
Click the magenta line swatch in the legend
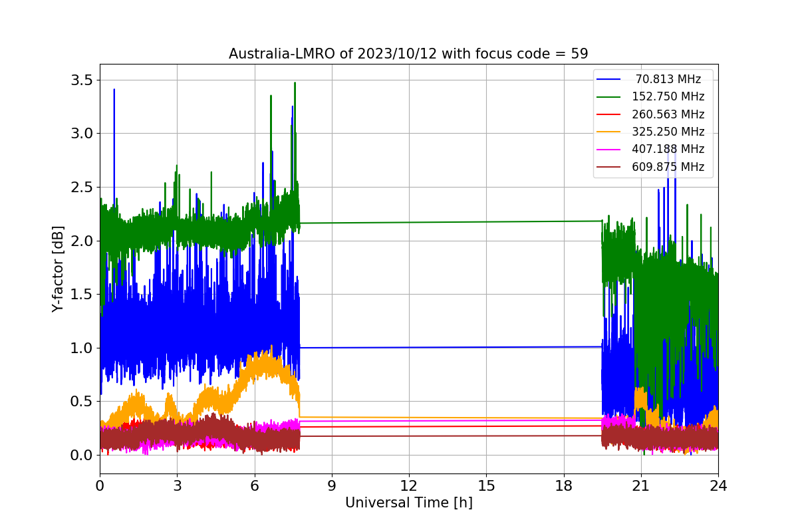[610, 150]
